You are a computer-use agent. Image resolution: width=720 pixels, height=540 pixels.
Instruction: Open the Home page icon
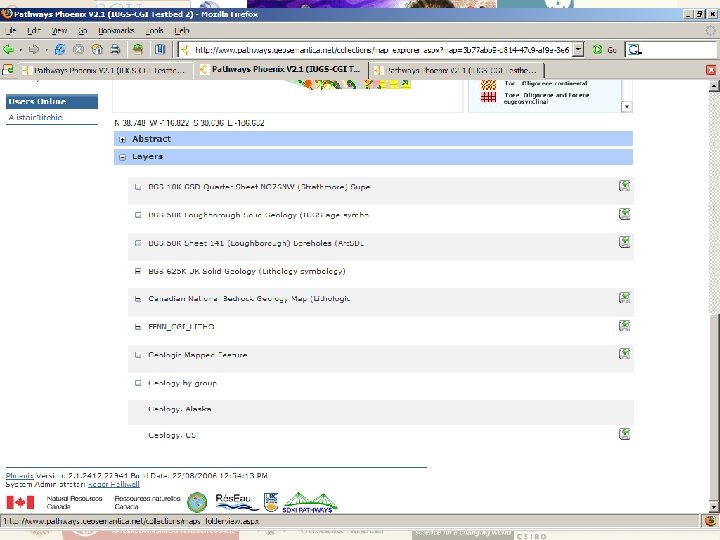[97, 49]
